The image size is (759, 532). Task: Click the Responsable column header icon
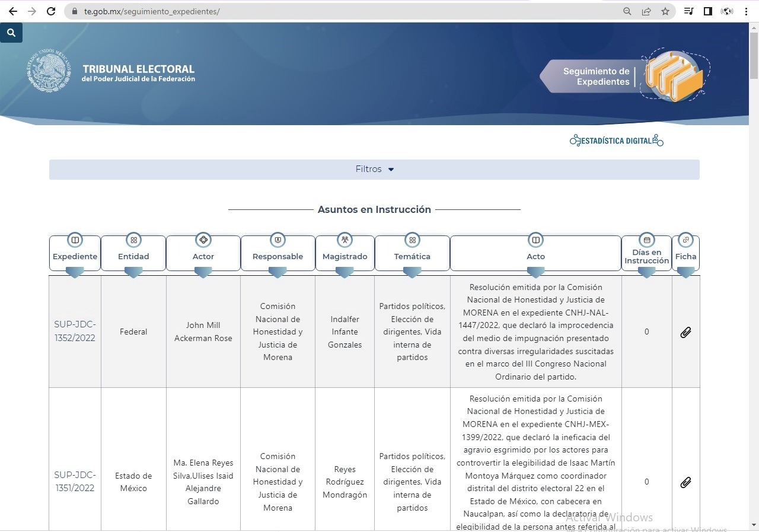click(278, 240)
